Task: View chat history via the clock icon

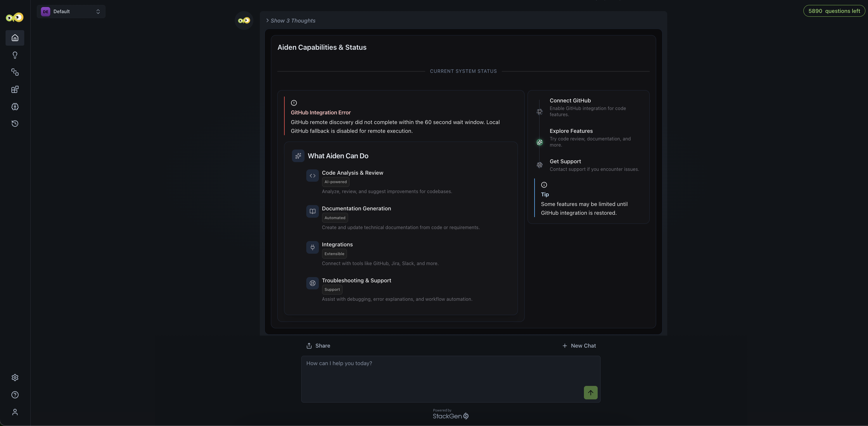Action: click(x=15, y=123)
